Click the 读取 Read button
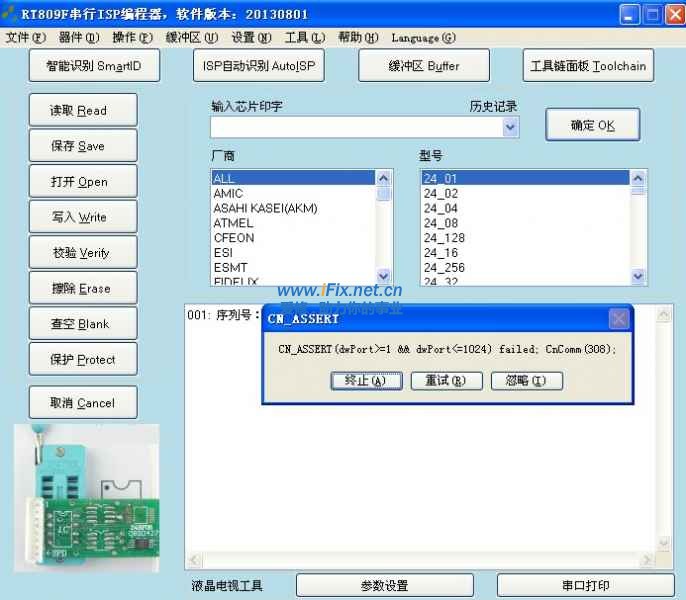This screenshot has height=600, width=686. [83, 110]
